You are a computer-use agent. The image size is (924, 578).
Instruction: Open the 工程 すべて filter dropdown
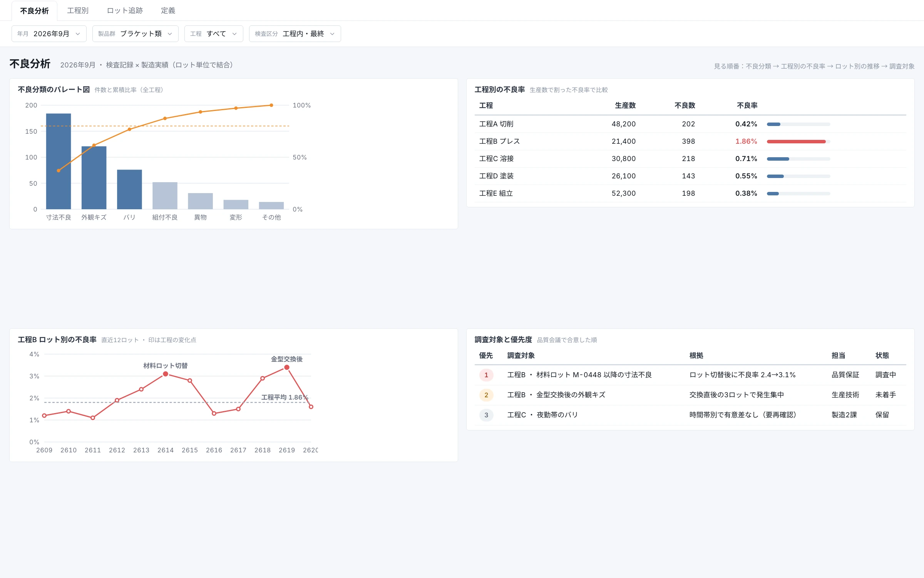214,34
